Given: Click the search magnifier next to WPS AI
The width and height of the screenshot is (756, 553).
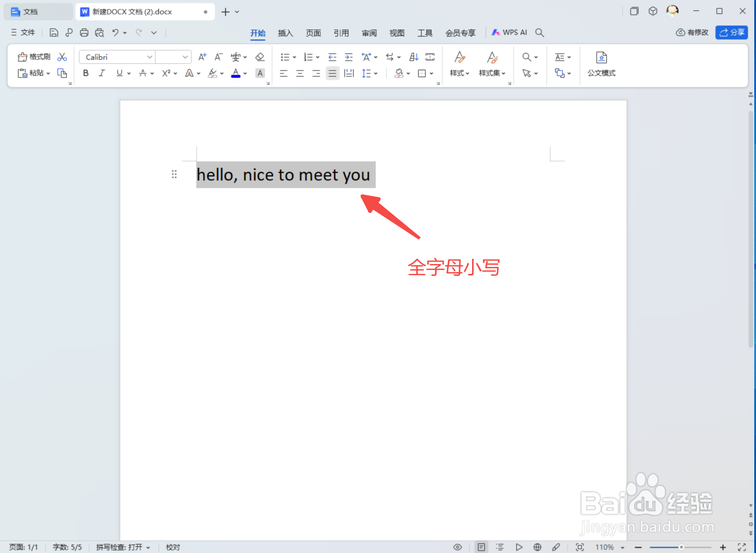Looking at the screenshot, I should [x=539, y=32].
